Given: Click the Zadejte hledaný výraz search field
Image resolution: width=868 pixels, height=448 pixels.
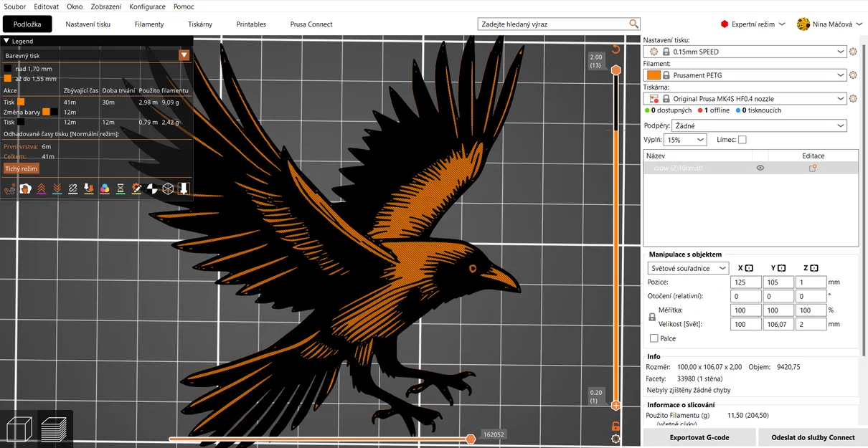Looking at the screenshot, I should click(x=552, y=24).
